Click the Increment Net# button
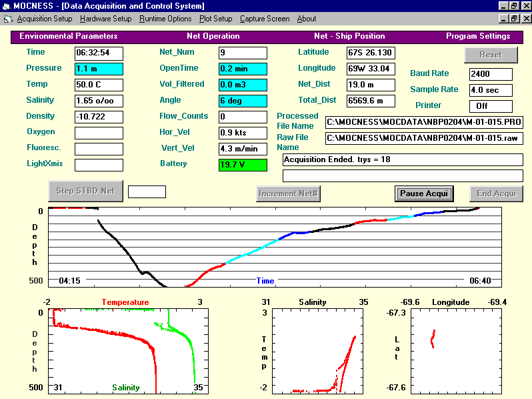The height and width of the screenshot is (399, 532). click(x=288, y=193)
